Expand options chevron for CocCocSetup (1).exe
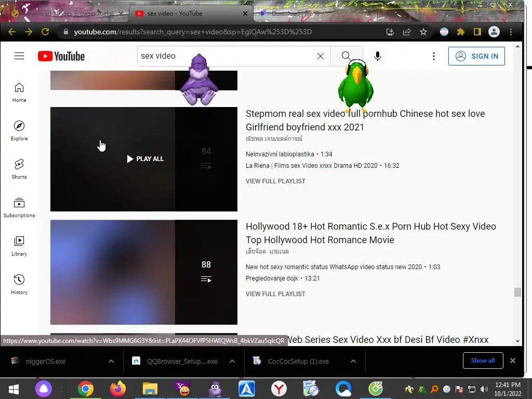This screenshot has width=532, height=399. pyautogui.click(x=353, y=362)
